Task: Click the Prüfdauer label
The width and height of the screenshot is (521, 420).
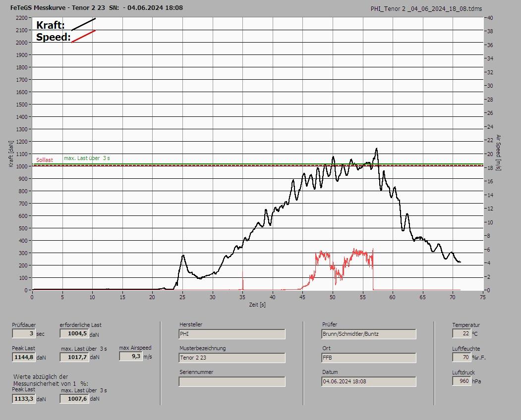Action: 24,325
